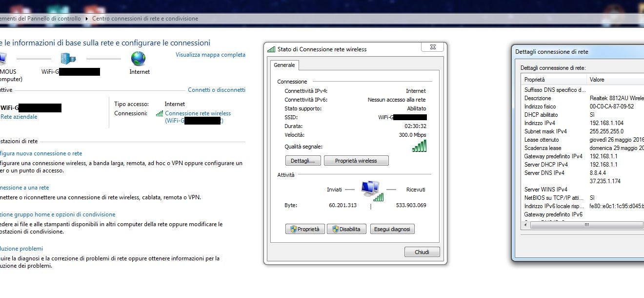Click the Dettagli... button
Screen dimensions: 644x298
(303, 161)
